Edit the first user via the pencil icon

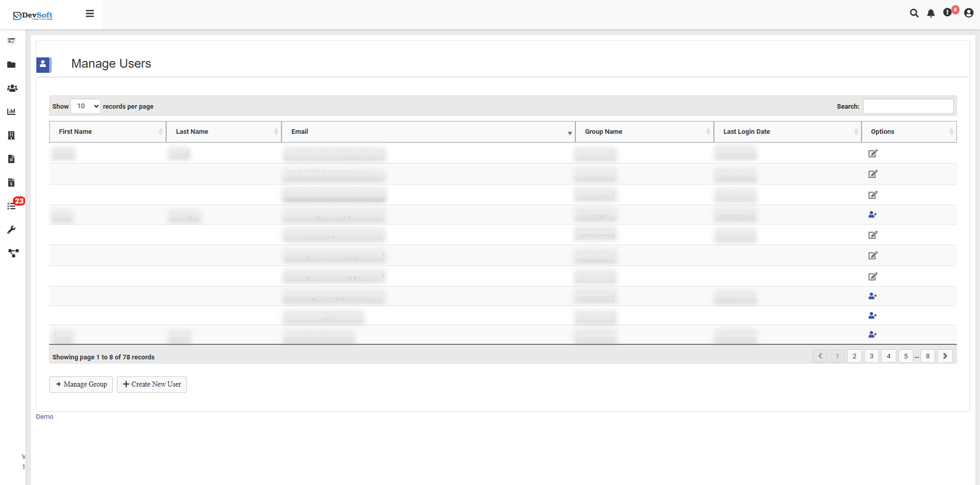pos(873,153)
